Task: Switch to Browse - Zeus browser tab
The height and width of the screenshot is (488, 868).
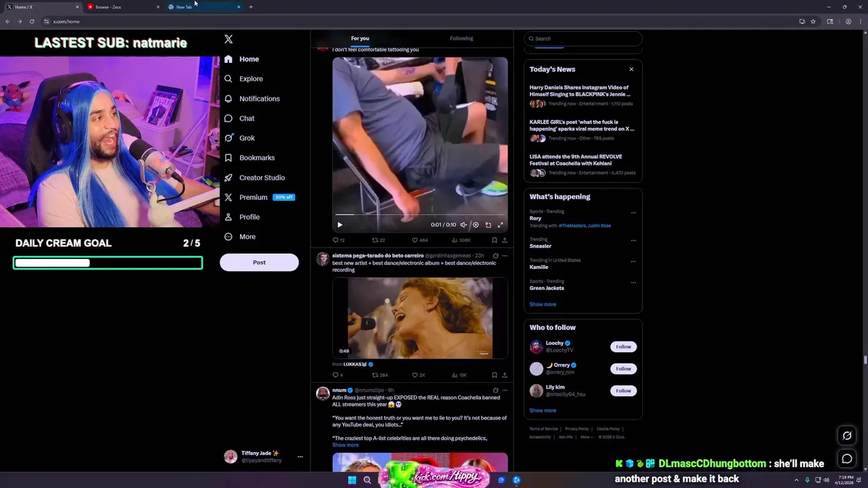Action: (122, 7)
